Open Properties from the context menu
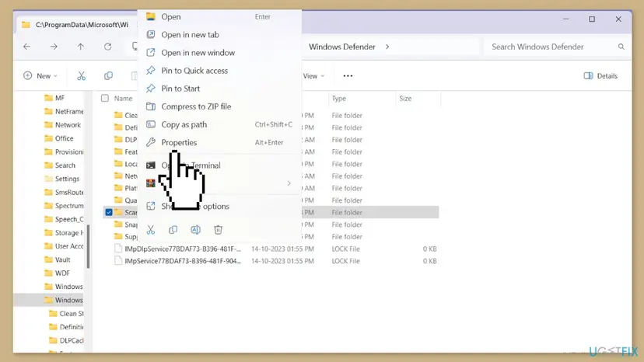Image resolution: width=644 pixels, height=362 pixels. click(220, 142)
